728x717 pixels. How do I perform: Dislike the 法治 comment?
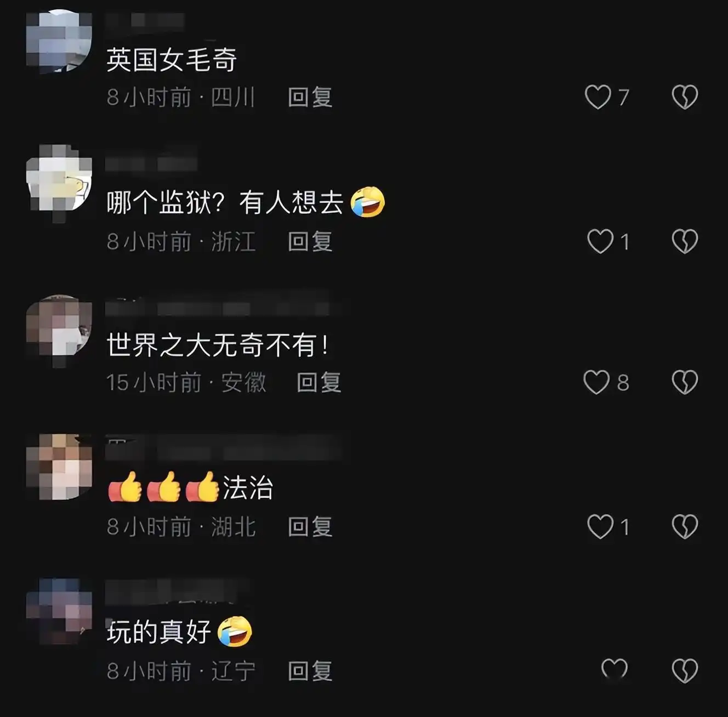pyautogui.click(x=685, y=527)
